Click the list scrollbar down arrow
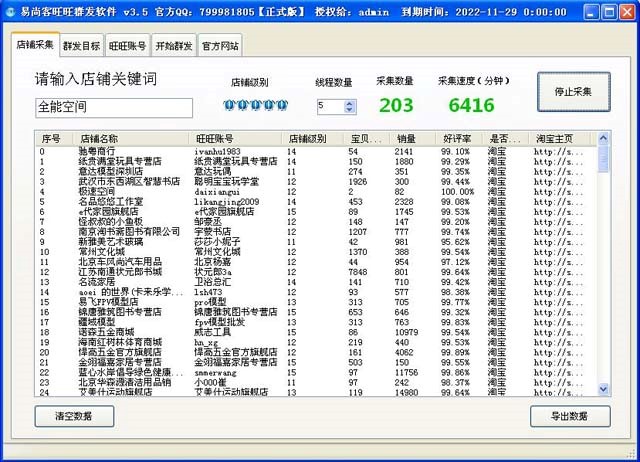640x462 pixels. click(x=603, y=389)
